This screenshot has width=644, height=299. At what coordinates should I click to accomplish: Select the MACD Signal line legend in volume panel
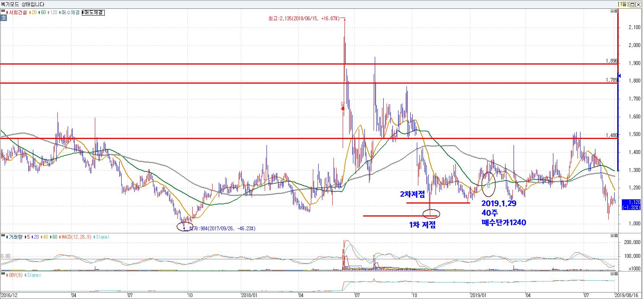(x=101, y=237)
